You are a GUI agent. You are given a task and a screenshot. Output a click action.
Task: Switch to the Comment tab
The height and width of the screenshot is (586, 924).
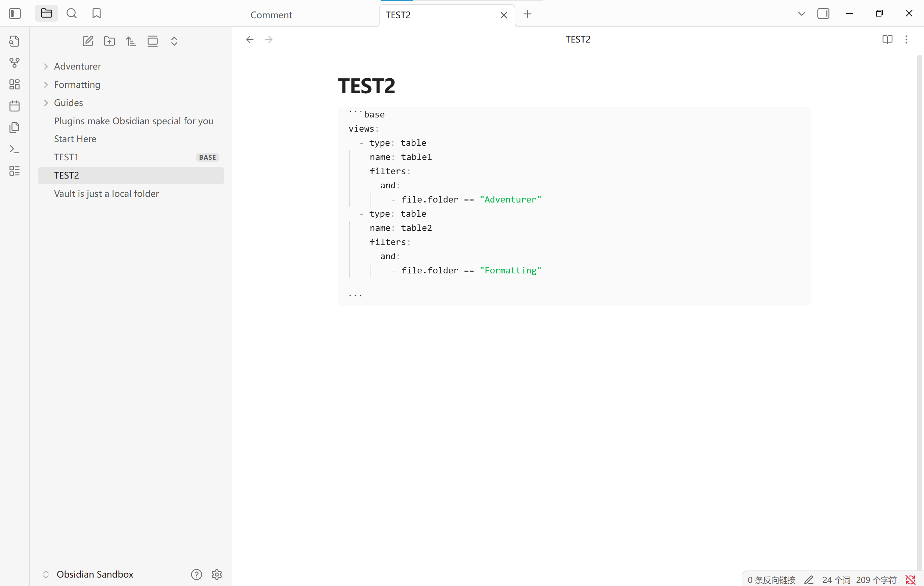(271, 15)
